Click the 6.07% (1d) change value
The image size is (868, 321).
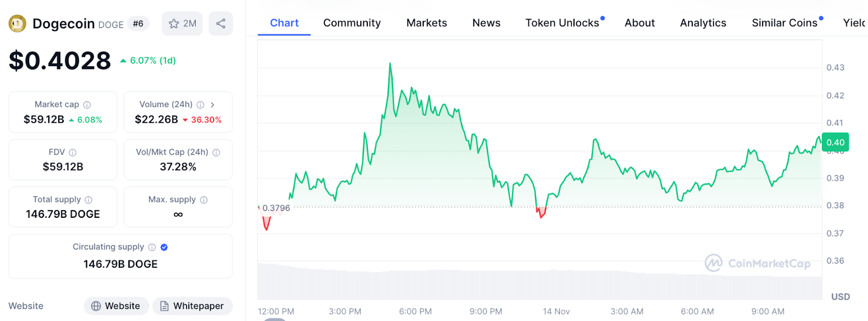coord(148,61)
